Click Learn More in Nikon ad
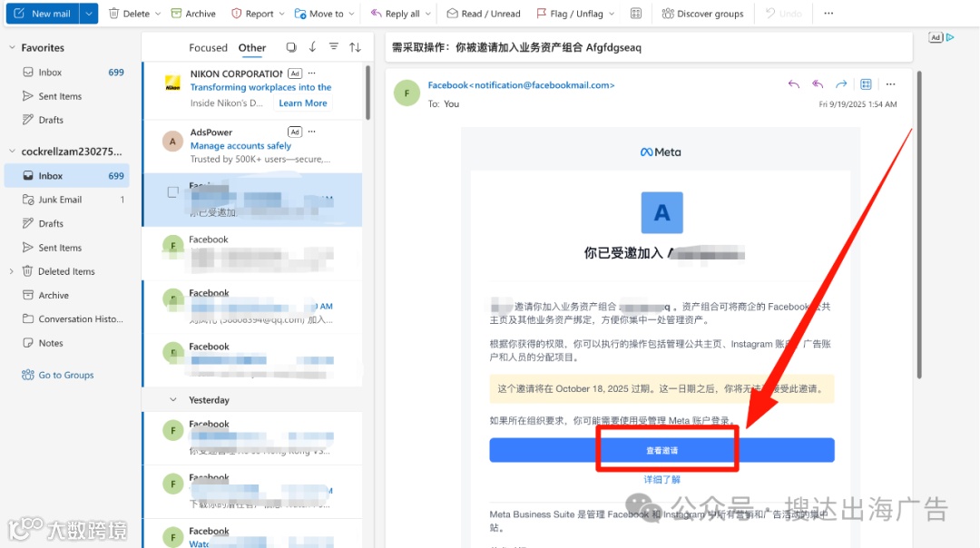980x548 pixels. click(303, 103)
